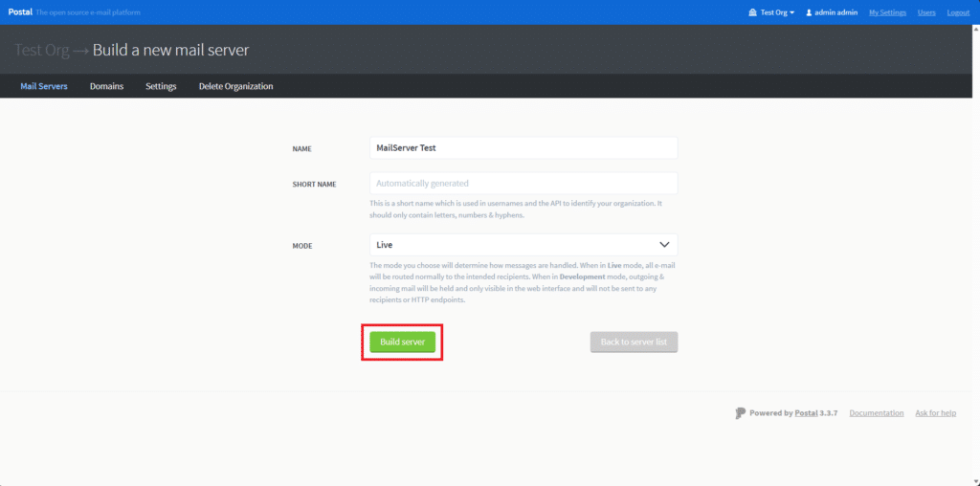Screen dimensions: 980x486
Task: Open Delete Organization tab
Action: pos(235,86)
